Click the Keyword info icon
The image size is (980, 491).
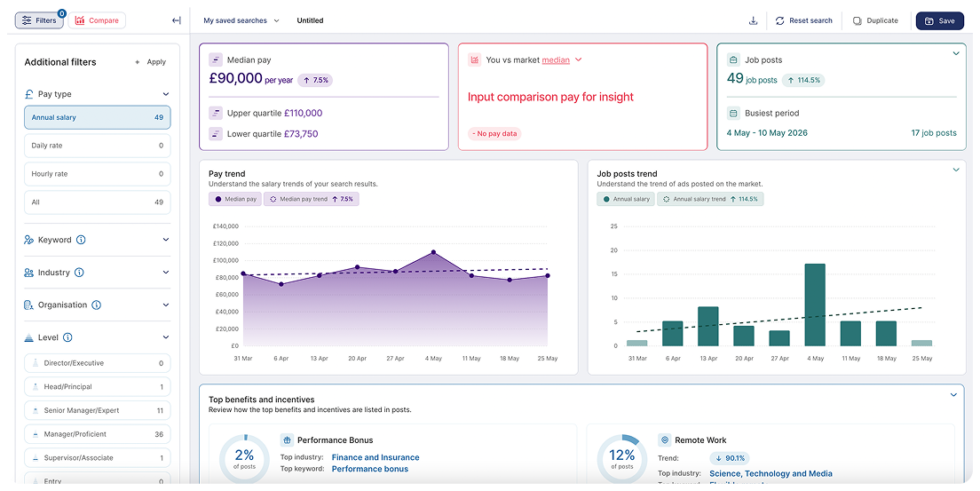click(81, 240)
